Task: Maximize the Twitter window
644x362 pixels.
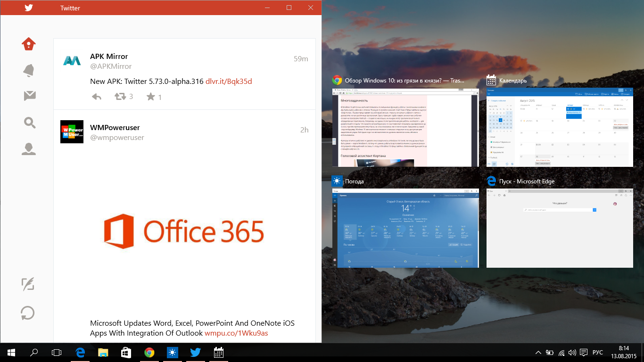Action: (x=289, y=8)
